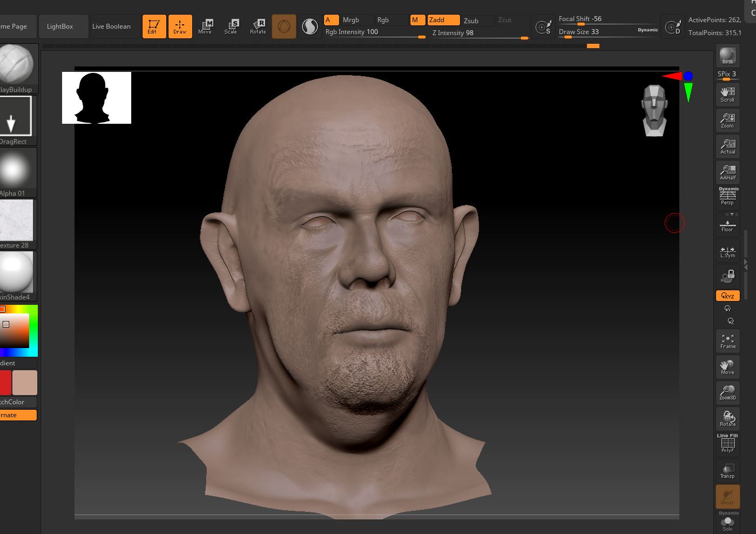The image size is (756, 534).
Task: Click the right-shelf Move view icon
Action: point(727,367)
